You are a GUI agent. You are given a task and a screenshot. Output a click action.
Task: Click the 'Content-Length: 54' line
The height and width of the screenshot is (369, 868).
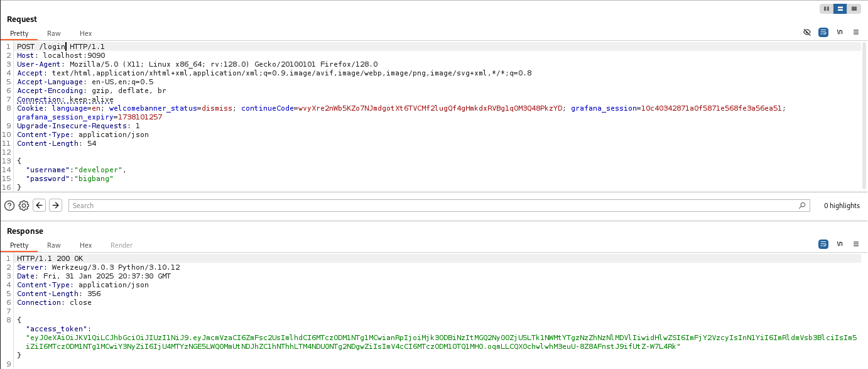57,143
